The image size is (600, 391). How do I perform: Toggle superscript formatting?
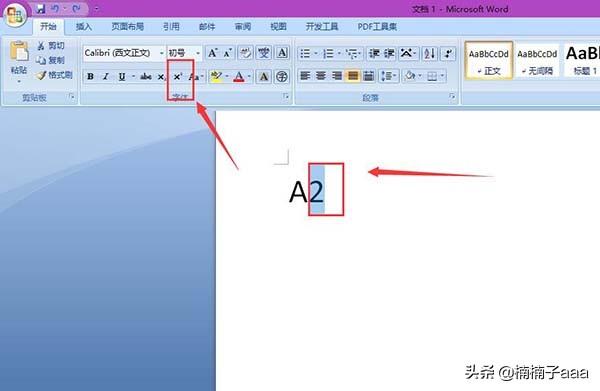click(x=177, y=77)
